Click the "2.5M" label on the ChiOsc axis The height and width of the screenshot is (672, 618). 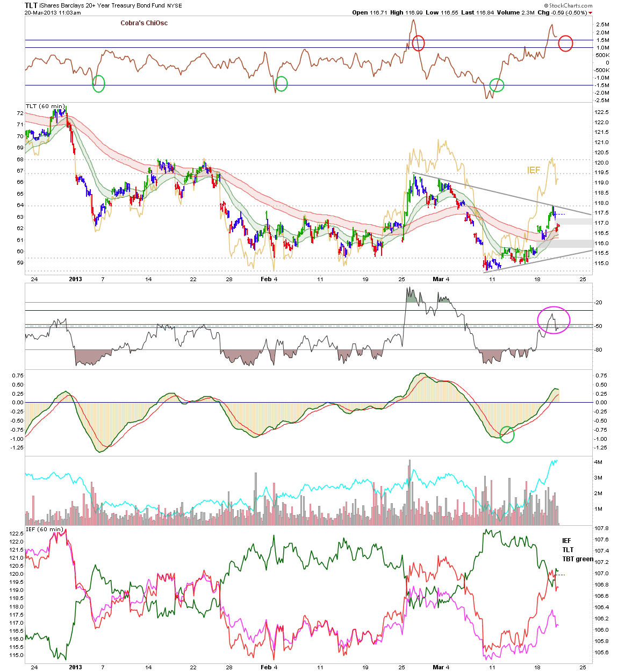pos(602,25)
